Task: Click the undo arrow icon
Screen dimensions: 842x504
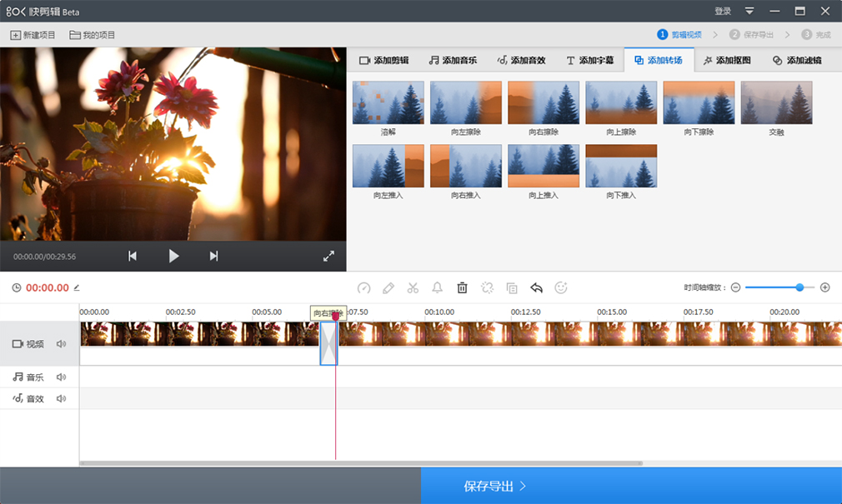Action: coord(536,287)
